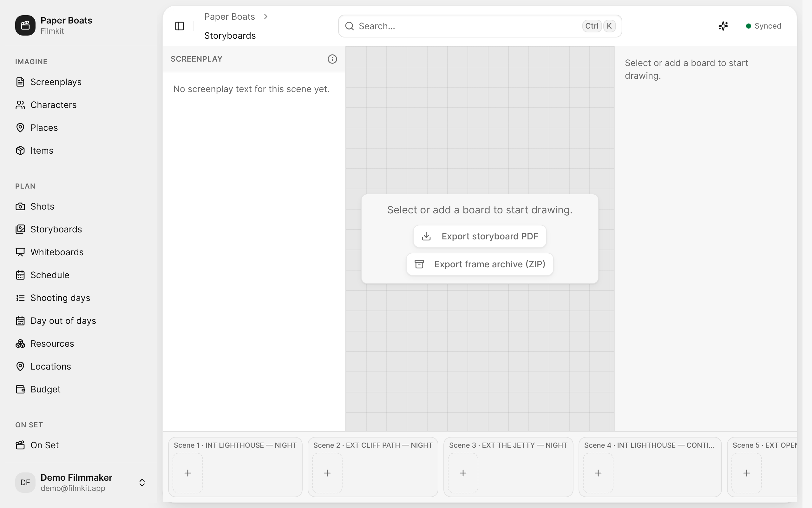
Task: Add a board to Scene 2 EXT CLIFF PATH
Action: 327,473
